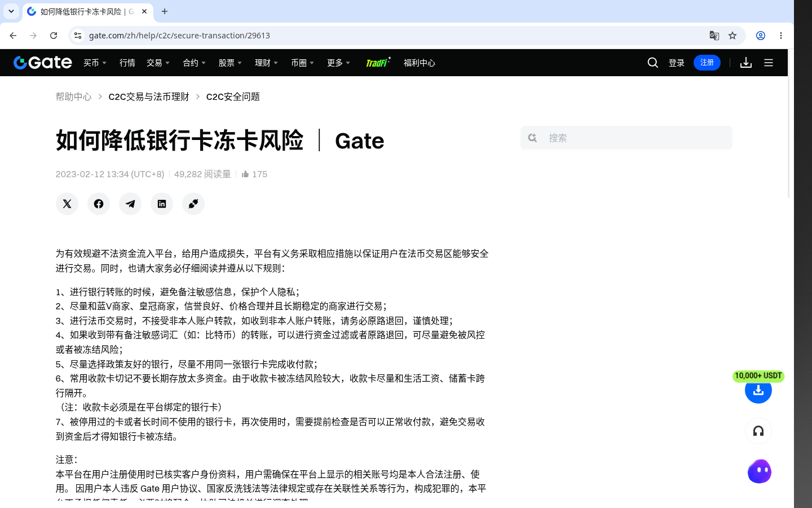Bookmark this page with the star icon
The height and width of the screenshot is (508, 812).
click(x=732, y=36)
